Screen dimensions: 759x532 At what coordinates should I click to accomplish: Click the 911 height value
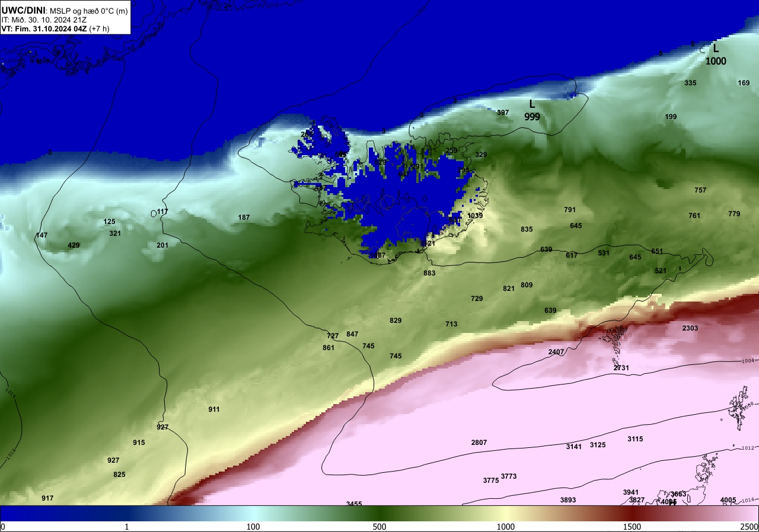214,409
